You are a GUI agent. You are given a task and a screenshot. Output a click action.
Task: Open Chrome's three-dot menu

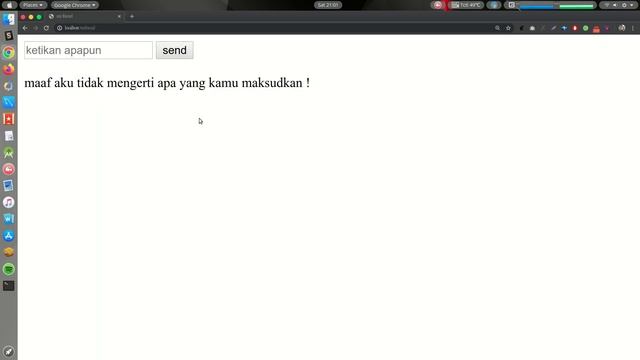click(633, 28)
